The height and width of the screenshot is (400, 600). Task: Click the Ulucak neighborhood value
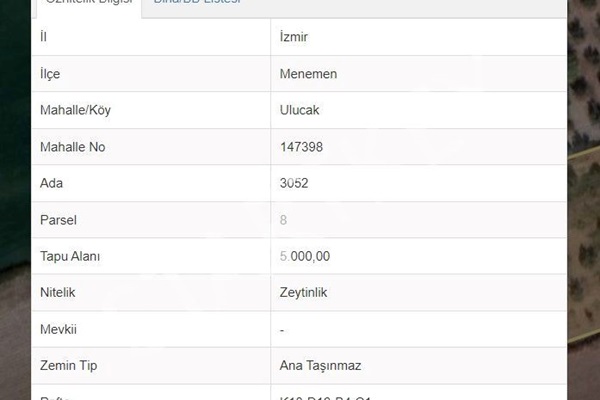tap(299, 110)
